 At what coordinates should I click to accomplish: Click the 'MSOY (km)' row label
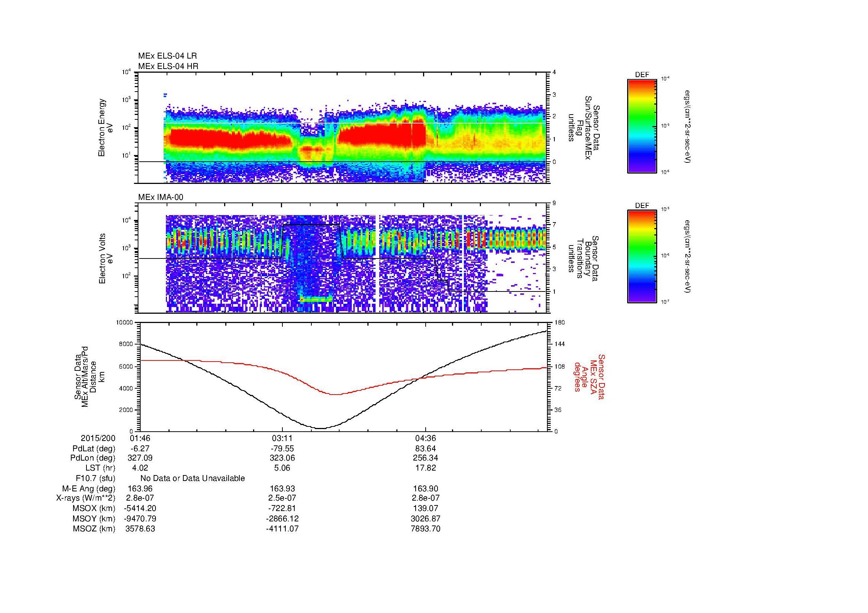[94, 518]
